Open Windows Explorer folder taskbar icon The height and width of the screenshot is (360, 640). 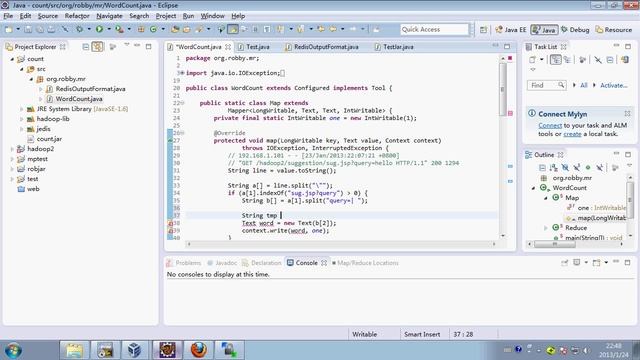pos(74,350)
